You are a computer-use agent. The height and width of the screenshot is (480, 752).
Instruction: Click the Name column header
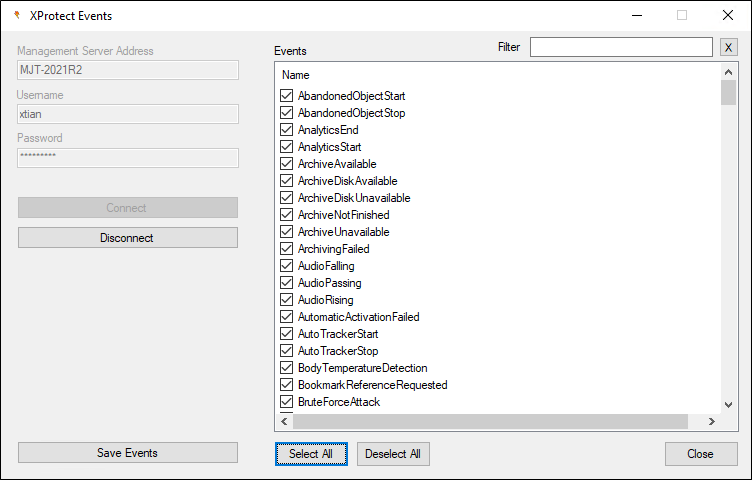[x=295, y=75]
